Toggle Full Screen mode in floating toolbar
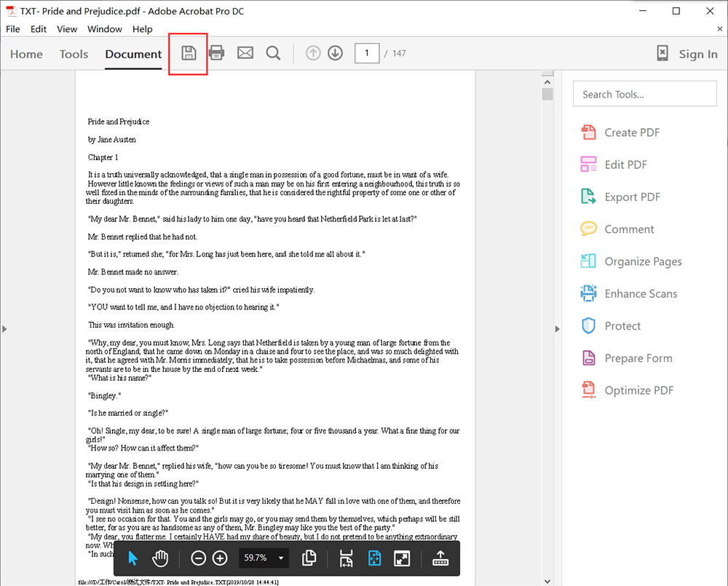Image resolution: width=728 pixels, height=586 pixels. point(402,558)
